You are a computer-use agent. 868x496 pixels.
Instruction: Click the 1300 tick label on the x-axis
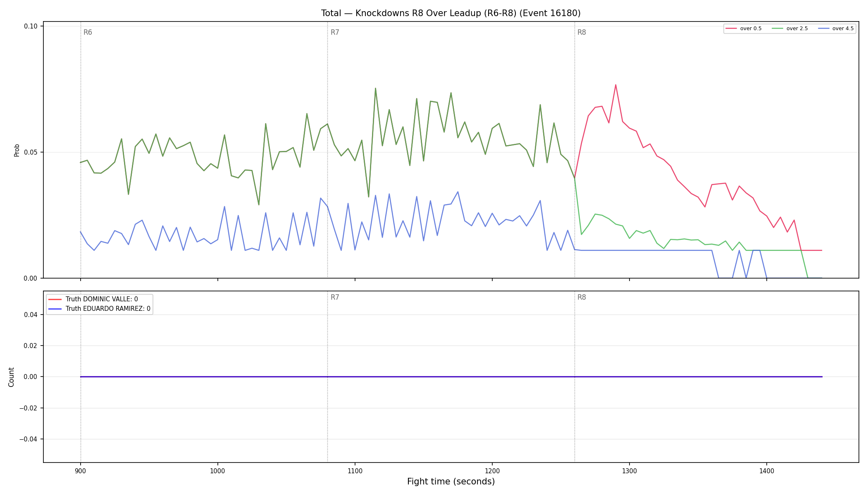(630, 471)
